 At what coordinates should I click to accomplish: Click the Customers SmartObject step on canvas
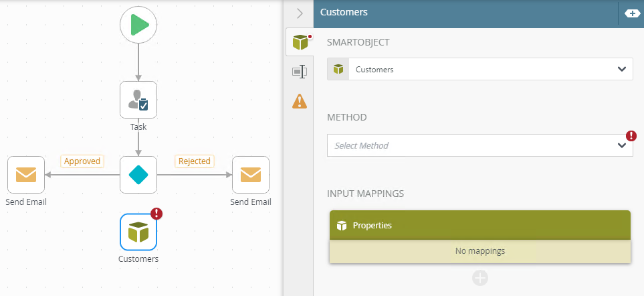click(138, 232)
